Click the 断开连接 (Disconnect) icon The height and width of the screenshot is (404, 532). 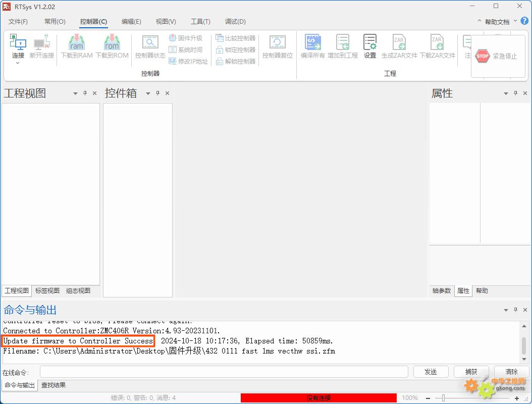click(42, 42)
